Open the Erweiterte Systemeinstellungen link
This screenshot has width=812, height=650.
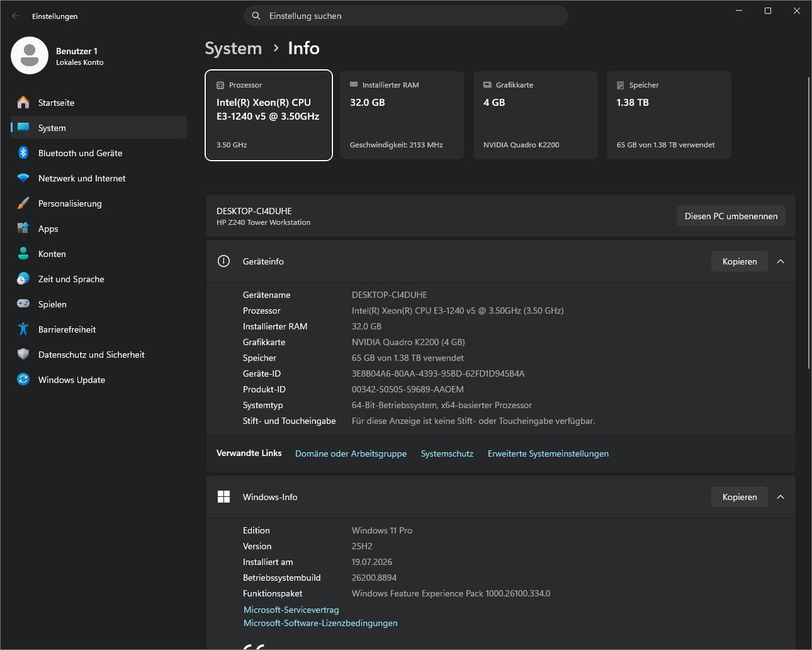tap(548, 453)
